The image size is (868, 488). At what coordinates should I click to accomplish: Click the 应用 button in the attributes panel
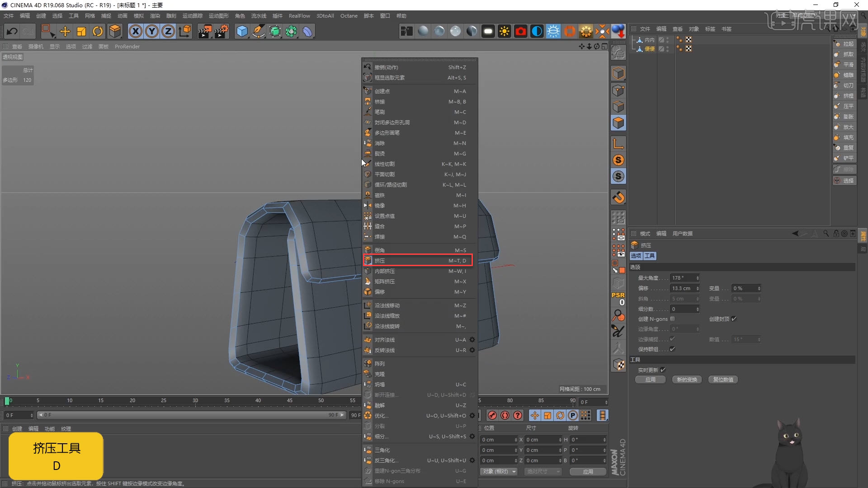650,380
